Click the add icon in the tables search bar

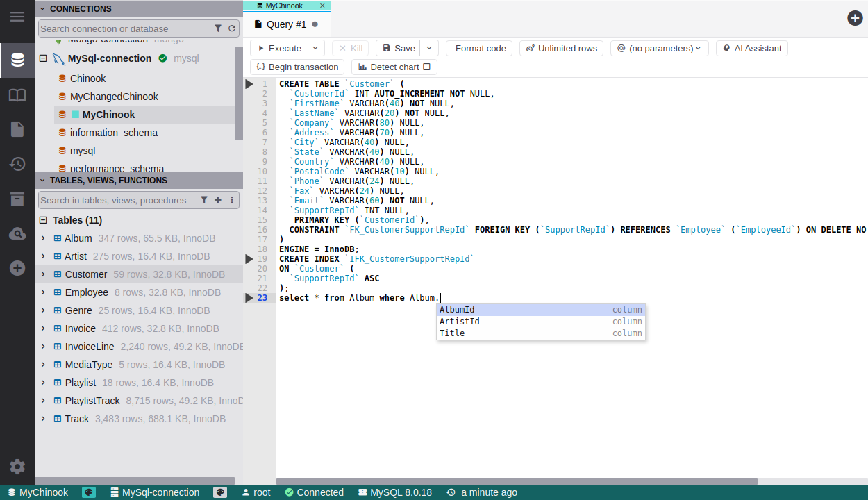(218, 200)
